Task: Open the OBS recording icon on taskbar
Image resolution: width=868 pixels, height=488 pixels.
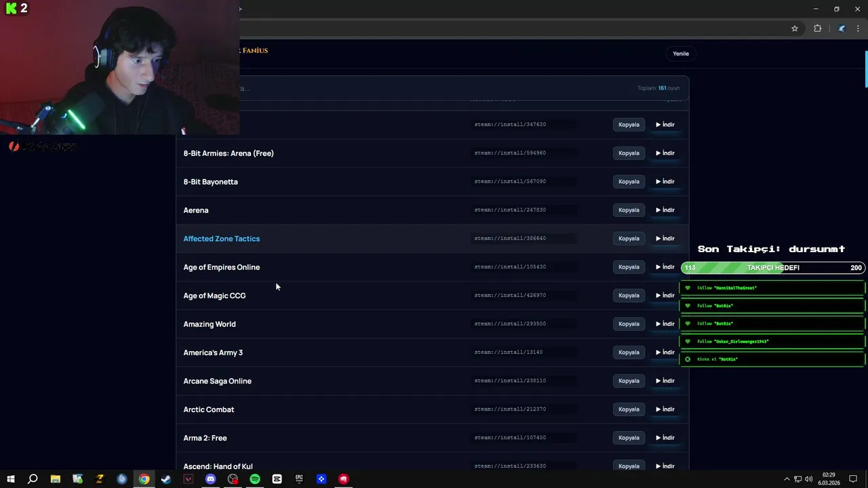Action: (233, 479)
